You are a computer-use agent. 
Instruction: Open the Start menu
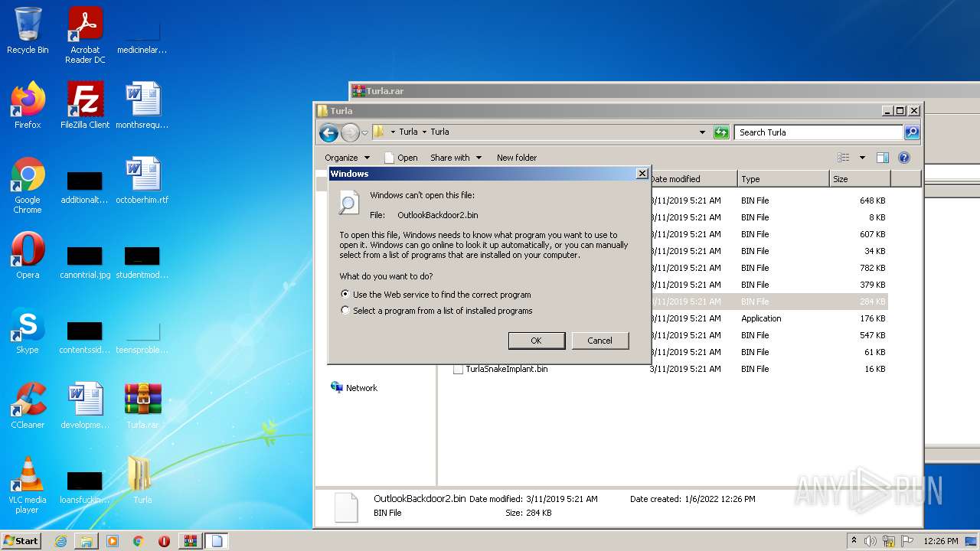pos(21,541)
